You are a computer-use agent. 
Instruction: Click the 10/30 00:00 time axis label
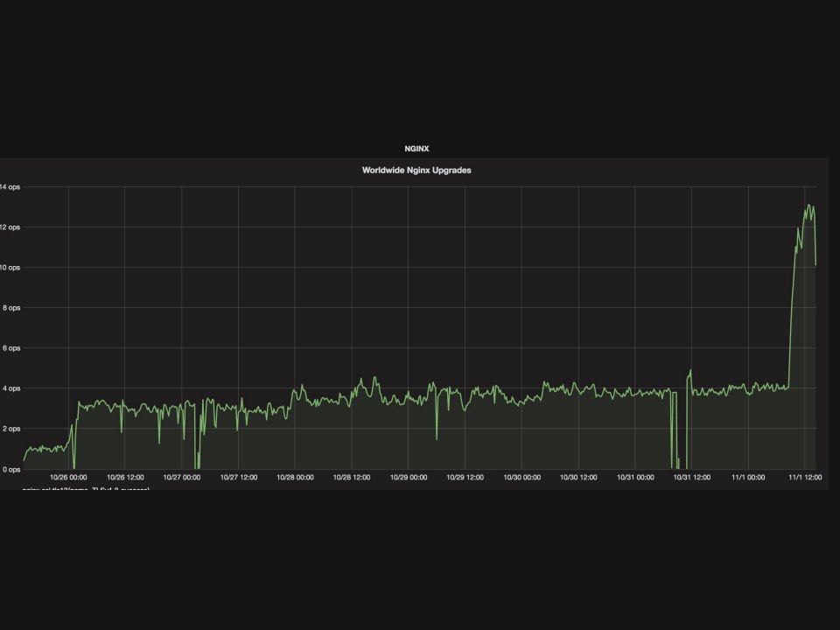pyautogui.click(x=521, y=478)
